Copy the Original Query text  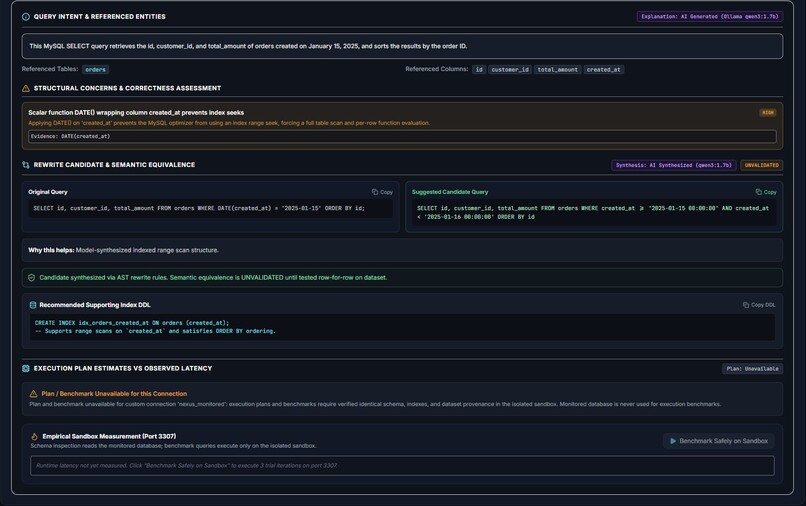(x=382, y=192)
